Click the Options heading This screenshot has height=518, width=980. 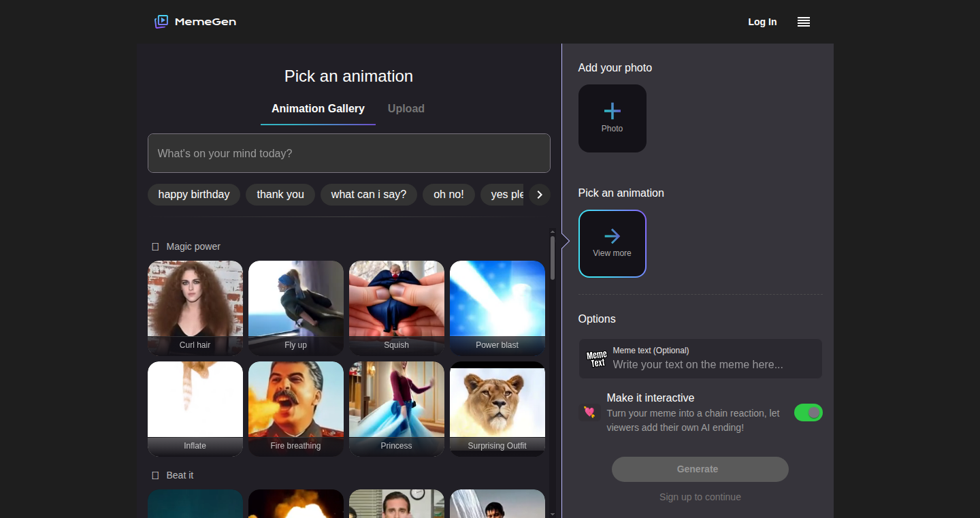tap(597, 319)
